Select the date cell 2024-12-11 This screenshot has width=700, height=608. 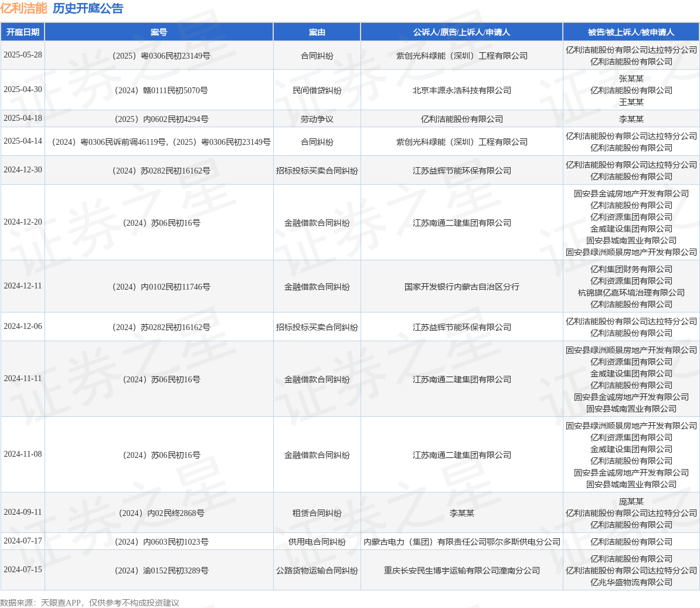23,286
